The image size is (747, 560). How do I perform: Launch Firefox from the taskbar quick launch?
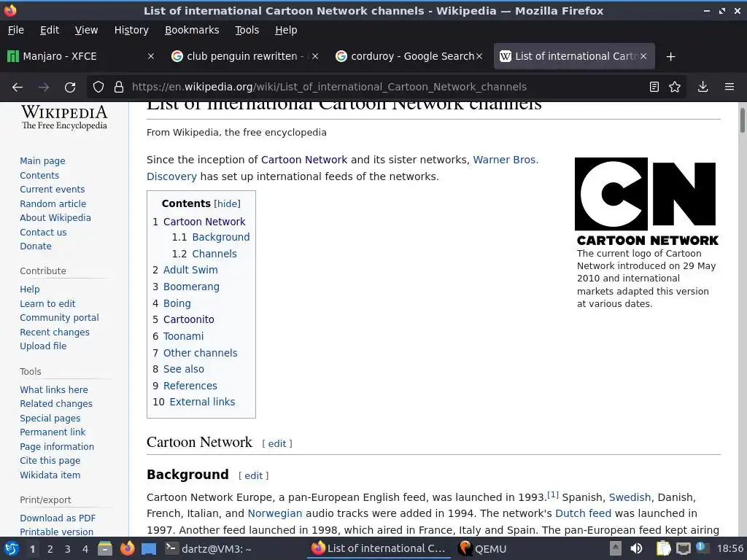point(127,548)
